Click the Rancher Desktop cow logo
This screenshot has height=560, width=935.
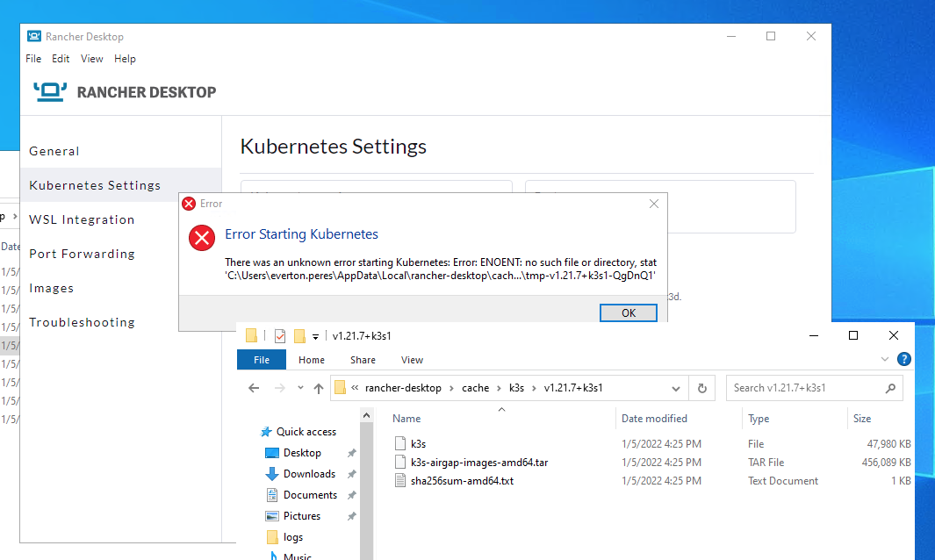coord(50,91)
